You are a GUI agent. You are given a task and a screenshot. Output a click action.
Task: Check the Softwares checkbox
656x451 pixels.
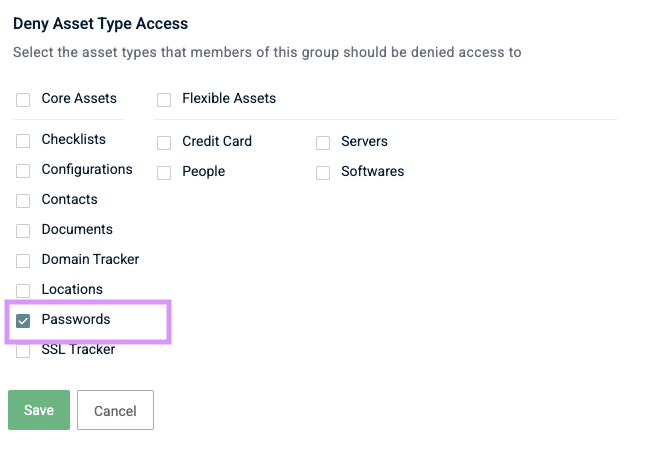(323, 173)
